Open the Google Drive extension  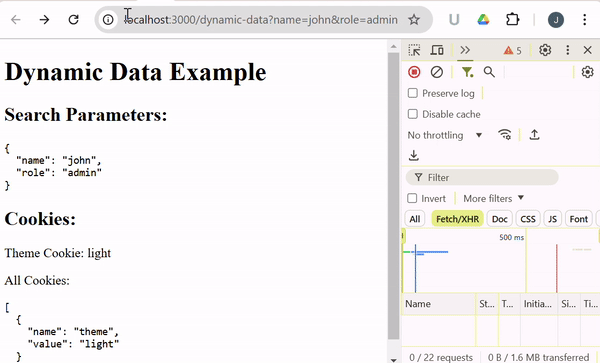pyautogui.click(x=483, y=20)
